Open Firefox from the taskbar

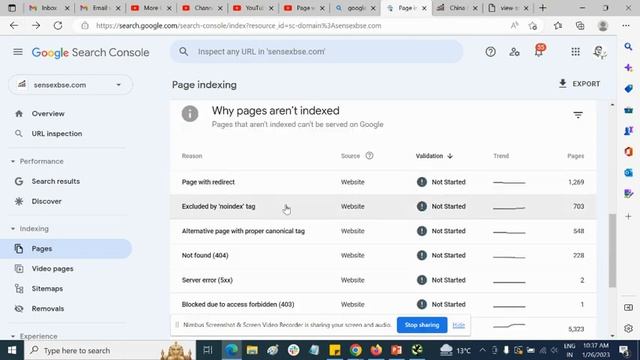click(376, 350)
